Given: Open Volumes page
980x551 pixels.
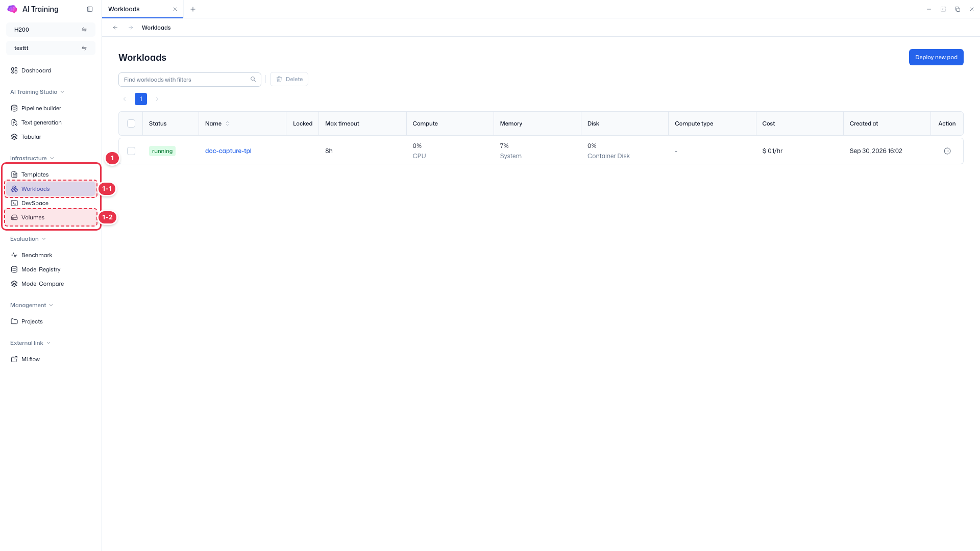Looking at the screenshot, I should 51,217.
